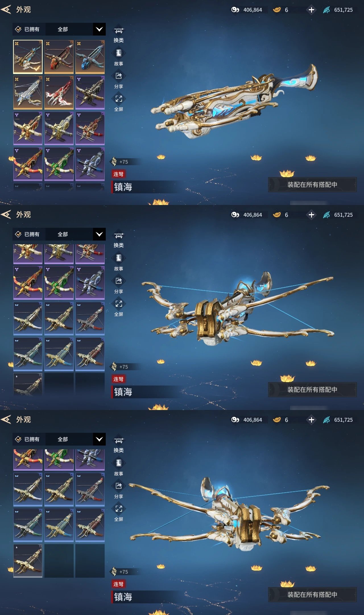Select the blue crossbow skin thumbnail in the first row

click(x=90, y=57)
